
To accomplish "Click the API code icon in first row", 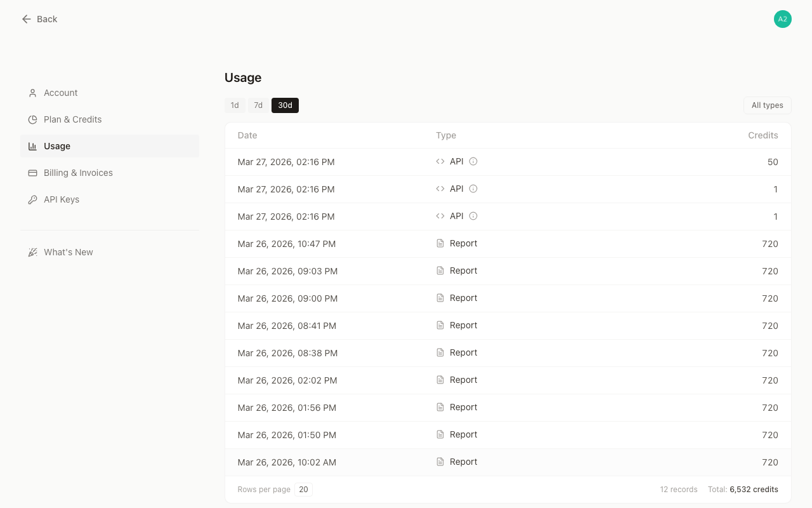I will 440,161.
